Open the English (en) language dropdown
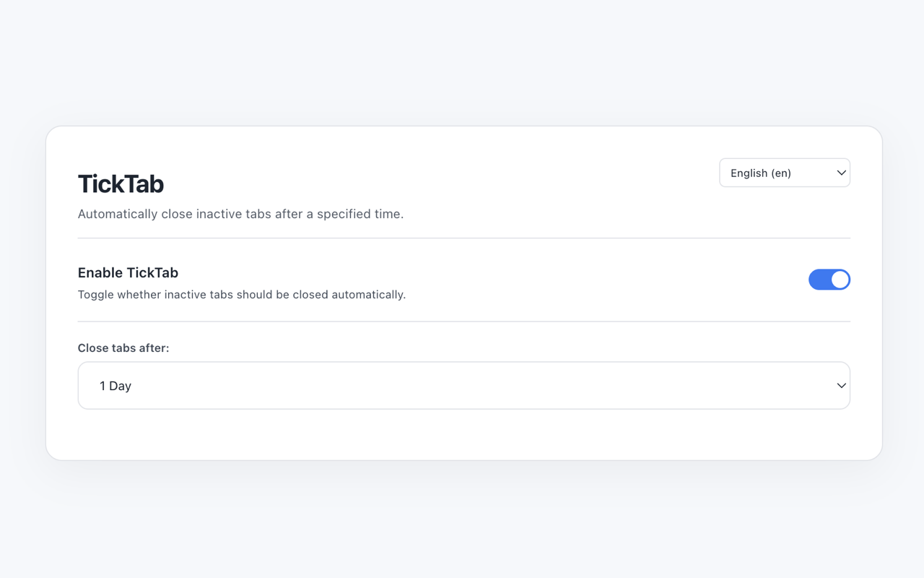Image resolution: width=924 pixels, height=578 pixels. [784, 173]
